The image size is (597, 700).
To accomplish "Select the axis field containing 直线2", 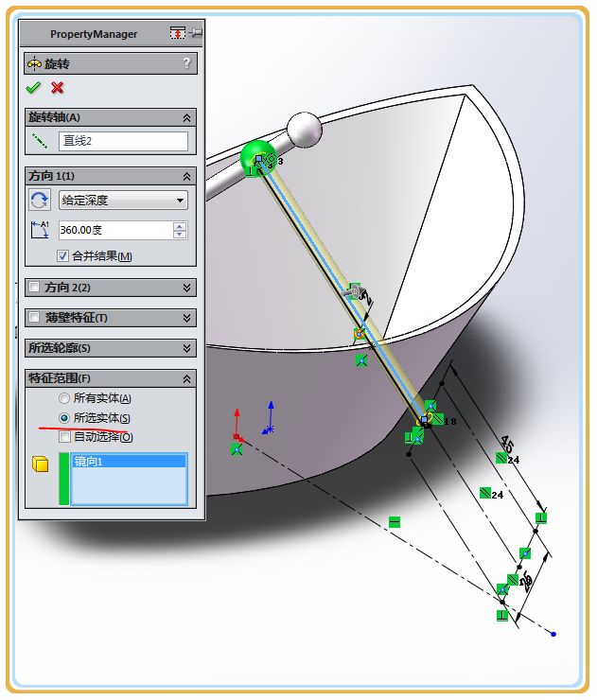I will pyautogui.click(x=123, y=141).
